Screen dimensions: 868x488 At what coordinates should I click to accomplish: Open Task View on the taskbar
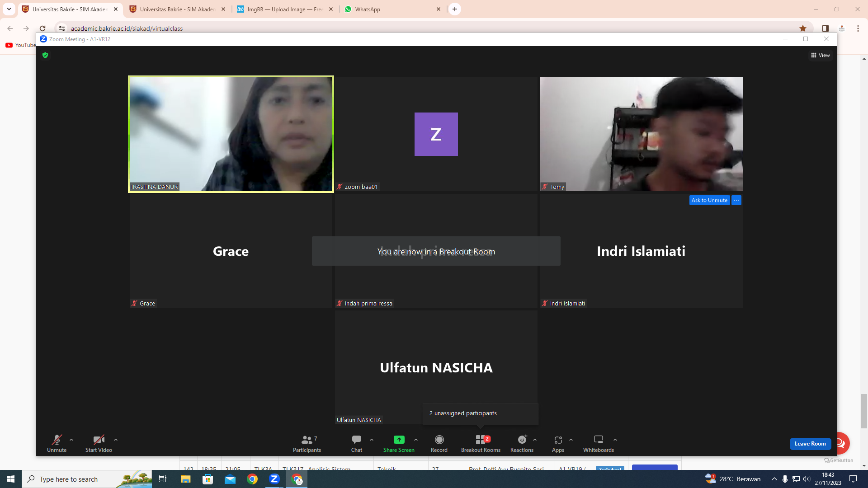163,479
